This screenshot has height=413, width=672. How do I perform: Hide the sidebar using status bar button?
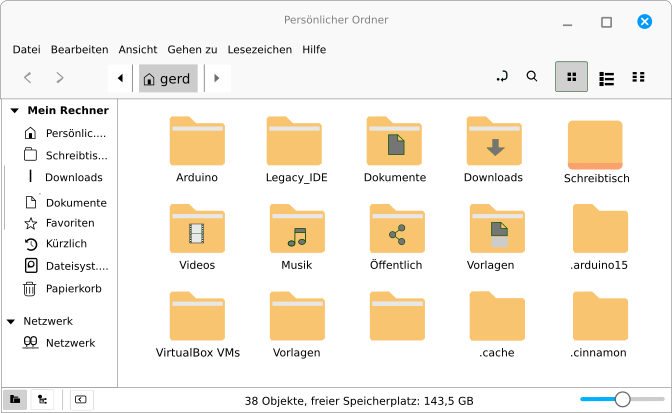click(x=80, y=400)
